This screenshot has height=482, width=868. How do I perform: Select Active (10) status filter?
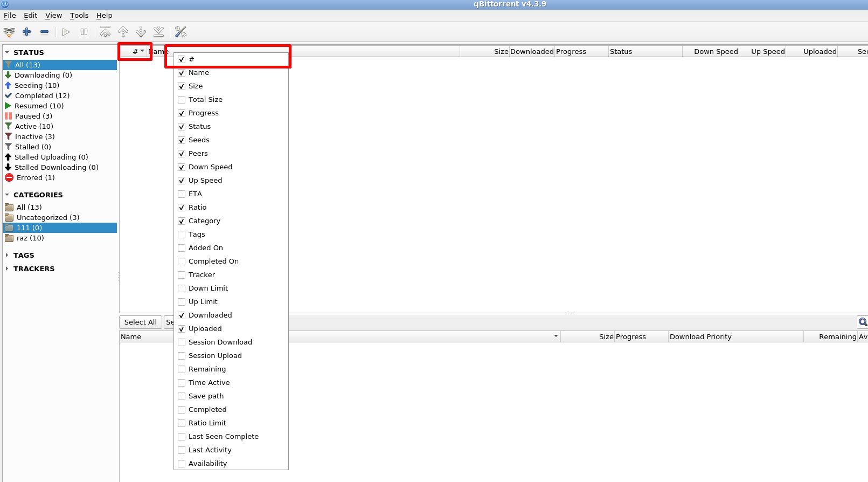point(34,126)
